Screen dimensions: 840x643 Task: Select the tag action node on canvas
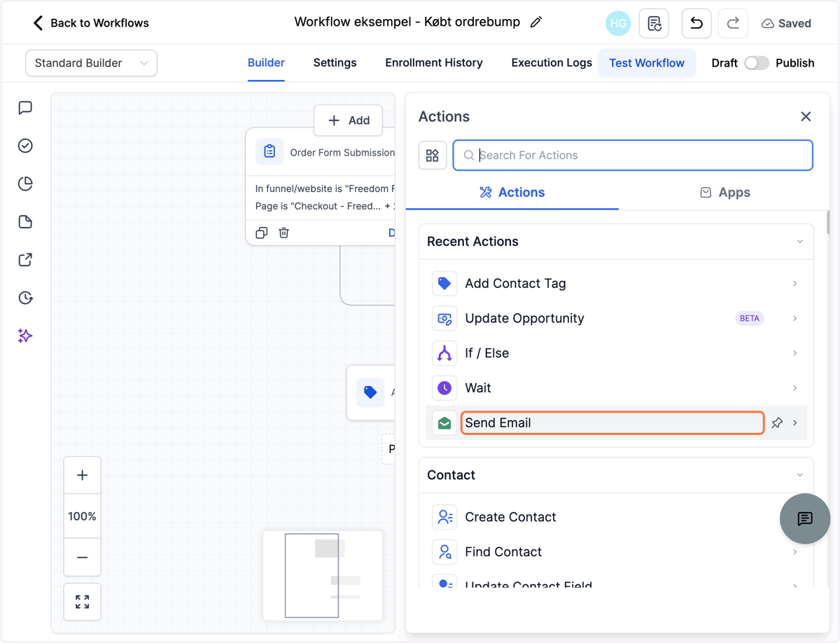coord(372,392)
